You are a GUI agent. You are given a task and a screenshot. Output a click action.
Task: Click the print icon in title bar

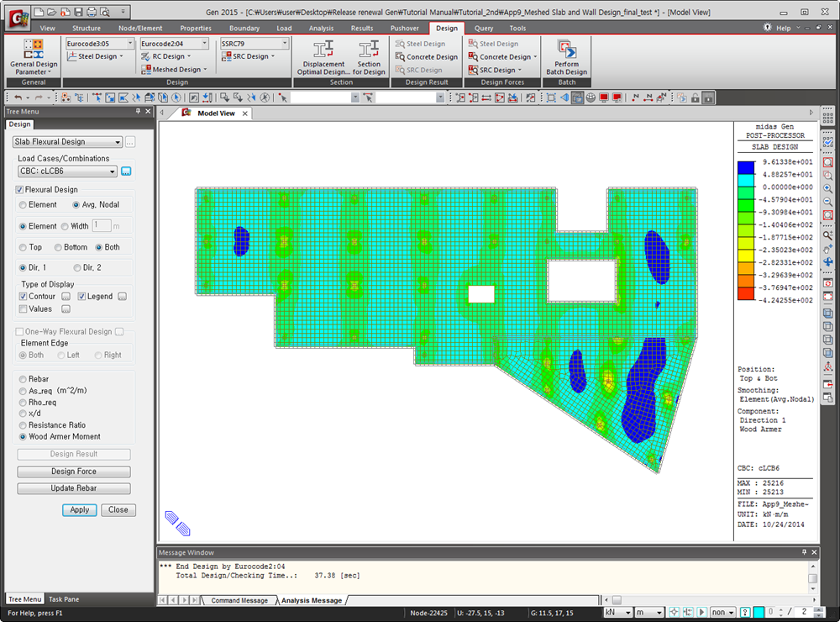(x=91, y=12)
